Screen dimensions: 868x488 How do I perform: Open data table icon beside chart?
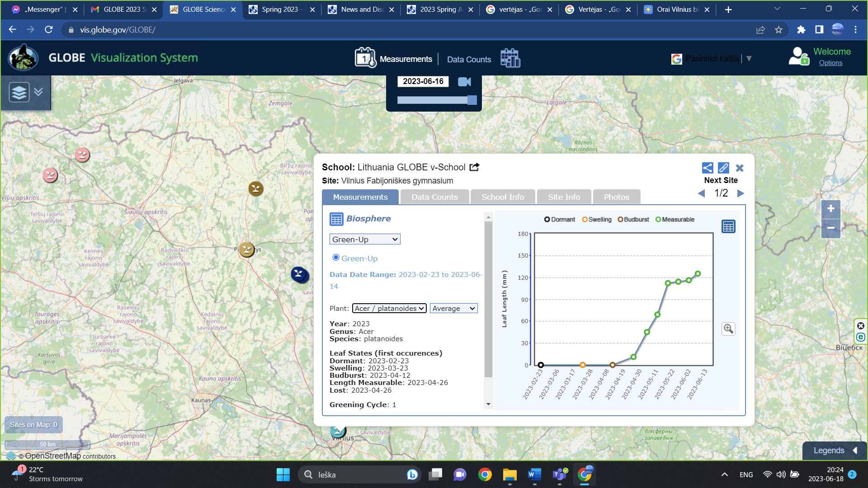[x=728, y=226]
